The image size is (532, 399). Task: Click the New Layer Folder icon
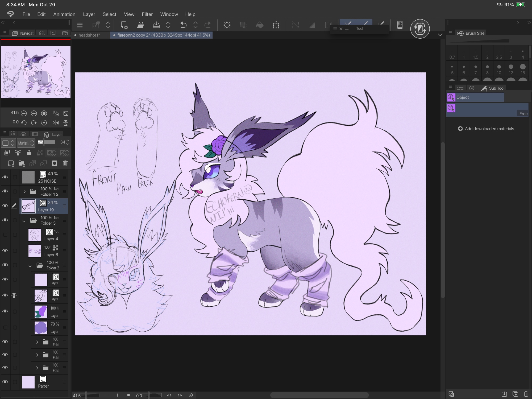[x=22, y=163]
